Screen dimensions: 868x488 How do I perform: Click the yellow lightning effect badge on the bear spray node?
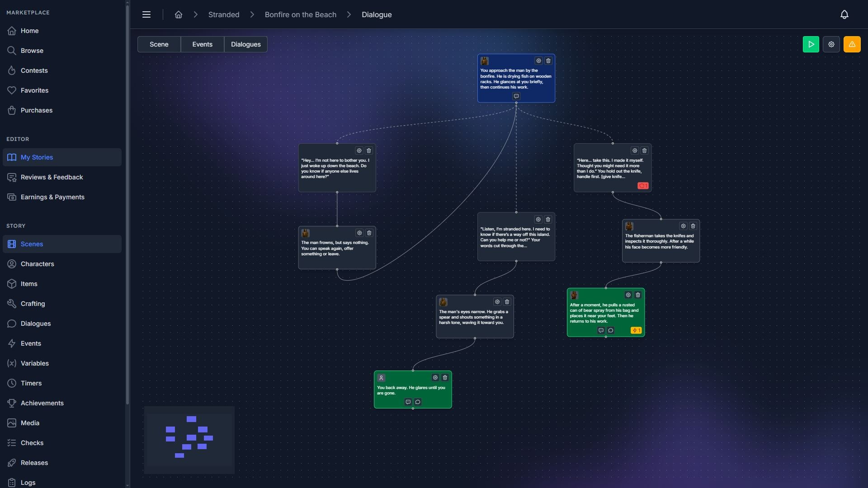[636, 330]
